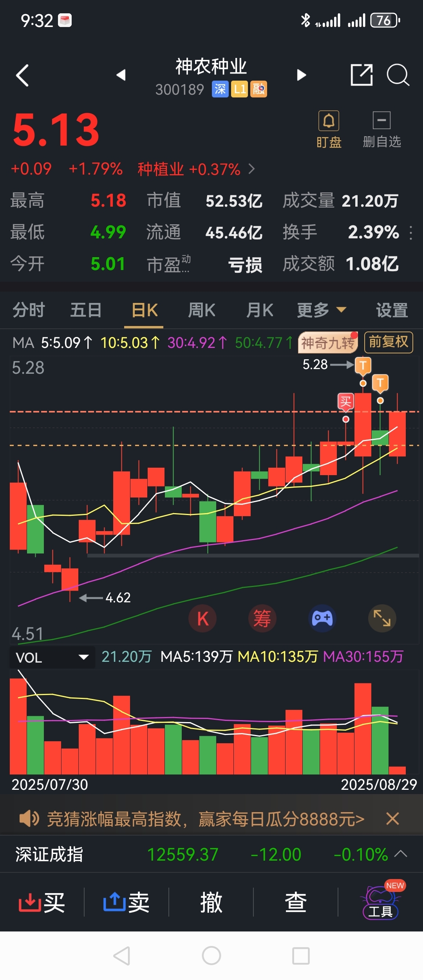Image resolution: width=423 pixels, height=980 pixels.
Task: Open 种植业 sector link
Action: (196, 169)
